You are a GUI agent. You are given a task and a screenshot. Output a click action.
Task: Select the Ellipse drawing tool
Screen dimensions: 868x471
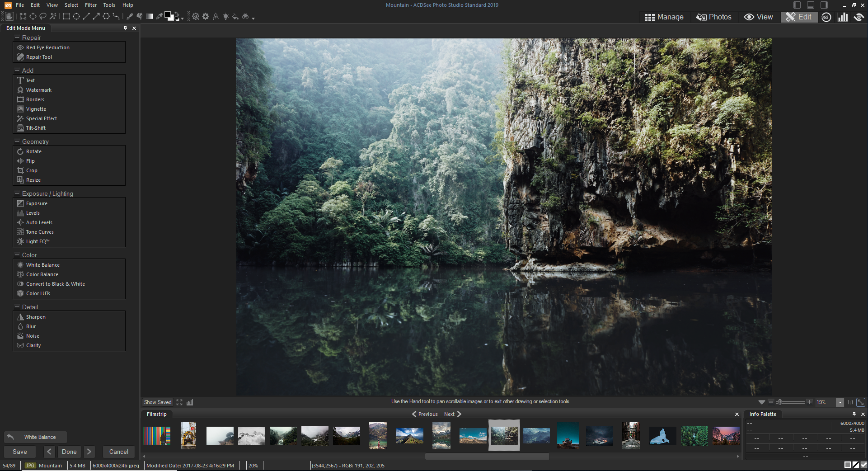76,17
